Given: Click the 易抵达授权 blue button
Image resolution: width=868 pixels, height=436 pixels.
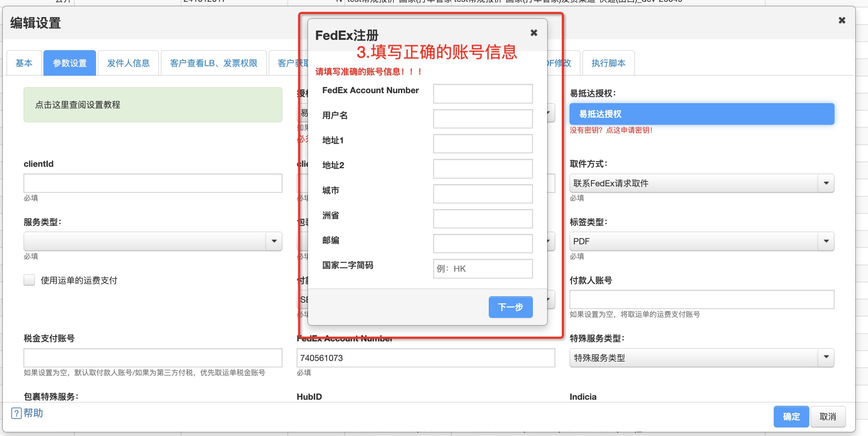Looking at the screenshot, I should pyautogui.click(x=702, y=114).
